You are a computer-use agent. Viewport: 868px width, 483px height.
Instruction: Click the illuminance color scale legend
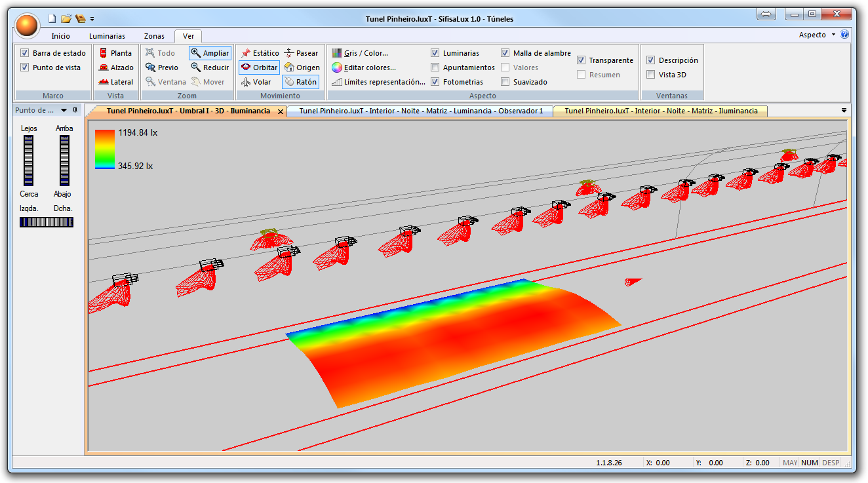point(105,149)
